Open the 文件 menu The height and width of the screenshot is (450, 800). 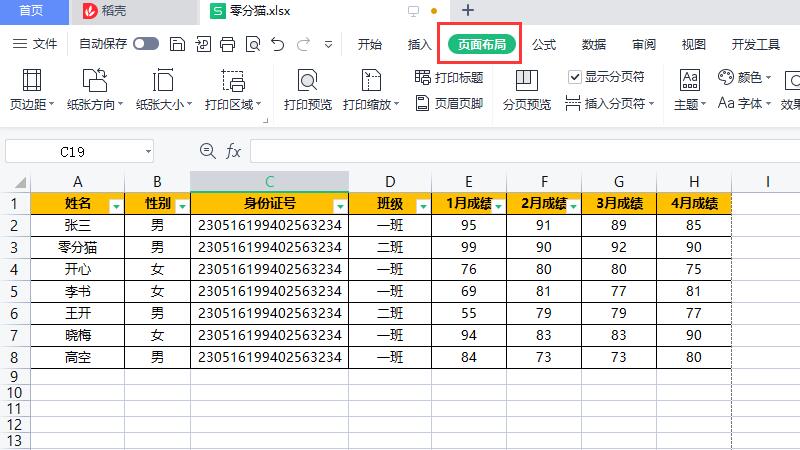click(34, 44)
